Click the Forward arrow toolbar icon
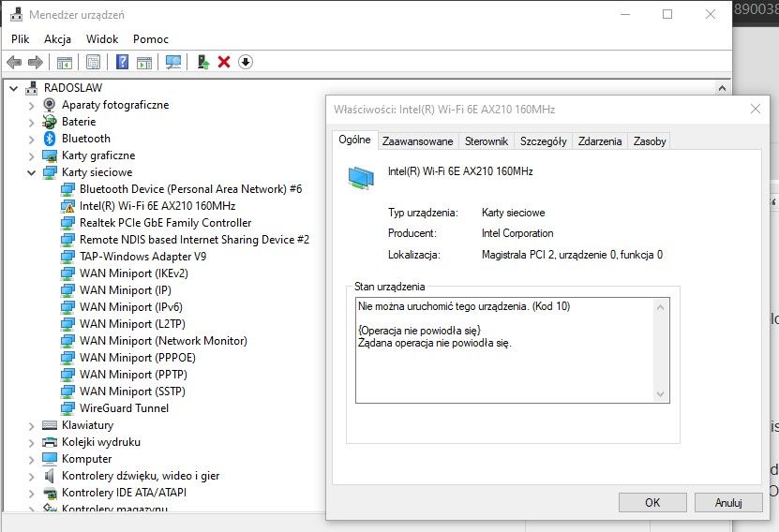Image resolution: width=779 pixels, height=532 pixels. pyautogui.click(x=36, y=62)
